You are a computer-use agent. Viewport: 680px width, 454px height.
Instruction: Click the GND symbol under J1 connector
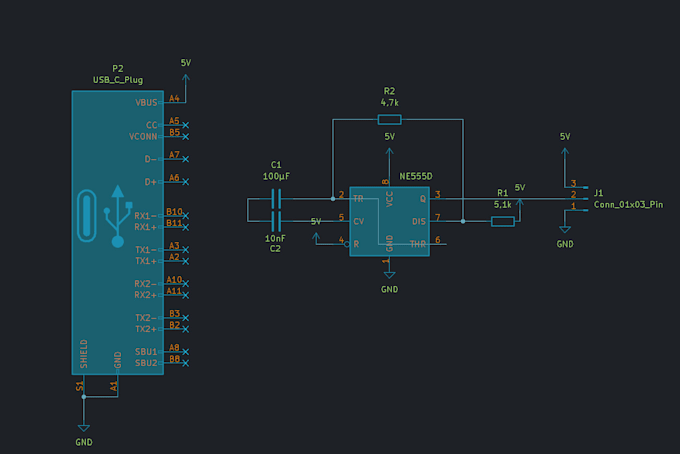(x=565, y=229)
